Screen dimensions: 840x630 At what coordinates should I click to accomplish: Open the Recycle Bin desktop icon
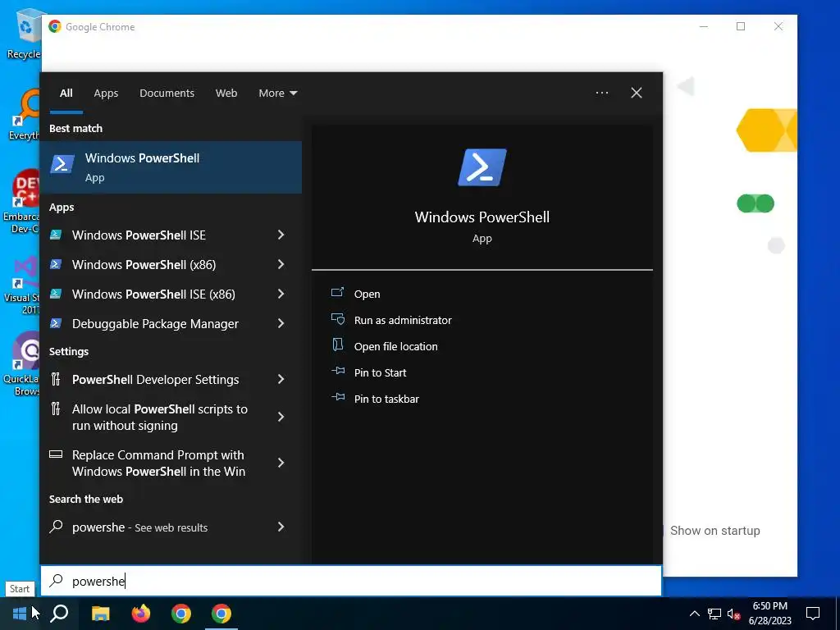[24, 33]
